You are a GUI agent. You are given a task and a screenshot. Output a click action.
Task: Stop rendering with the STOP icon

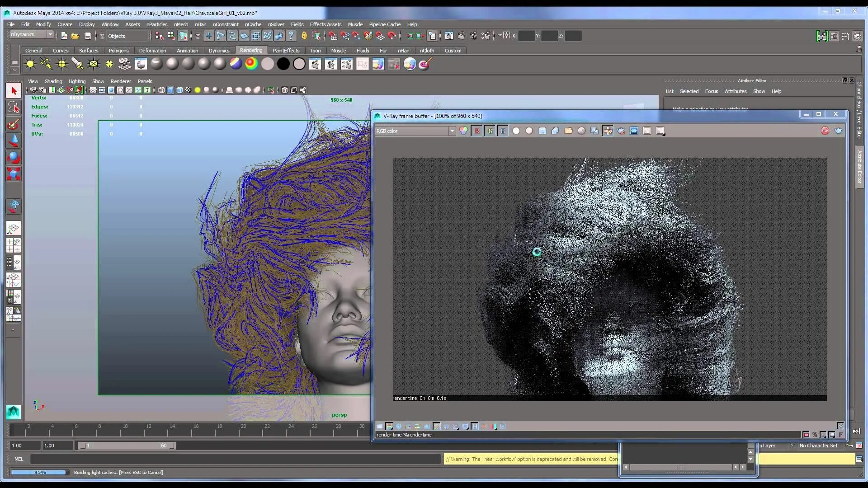coord(825,131)
